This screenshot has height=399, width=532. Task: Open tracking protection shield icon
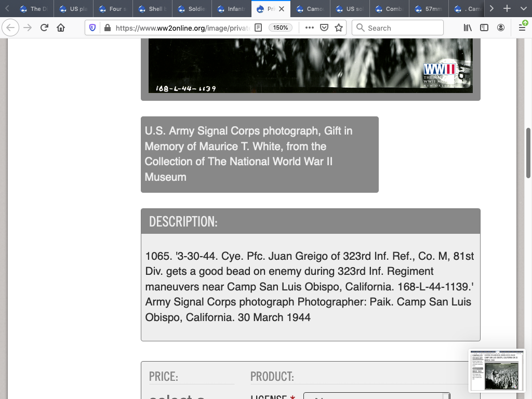pos(92,28)
